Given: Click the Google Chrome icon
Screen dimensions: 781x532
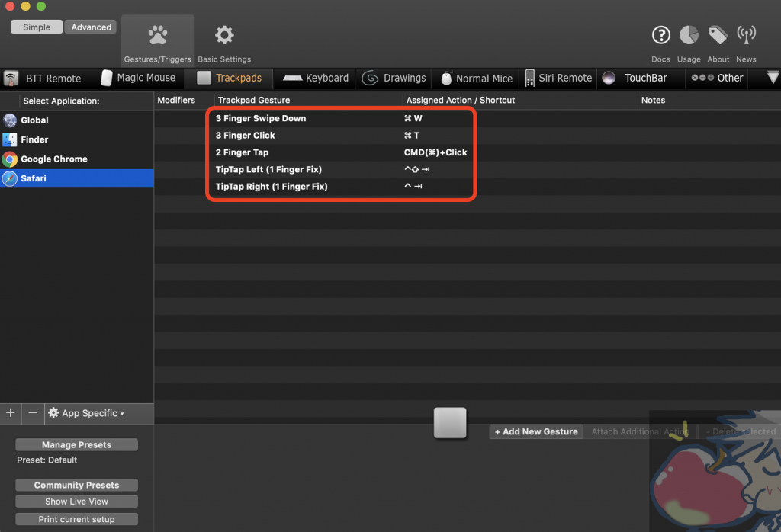Looking at the screenshot, I should [x=9, y=159].
